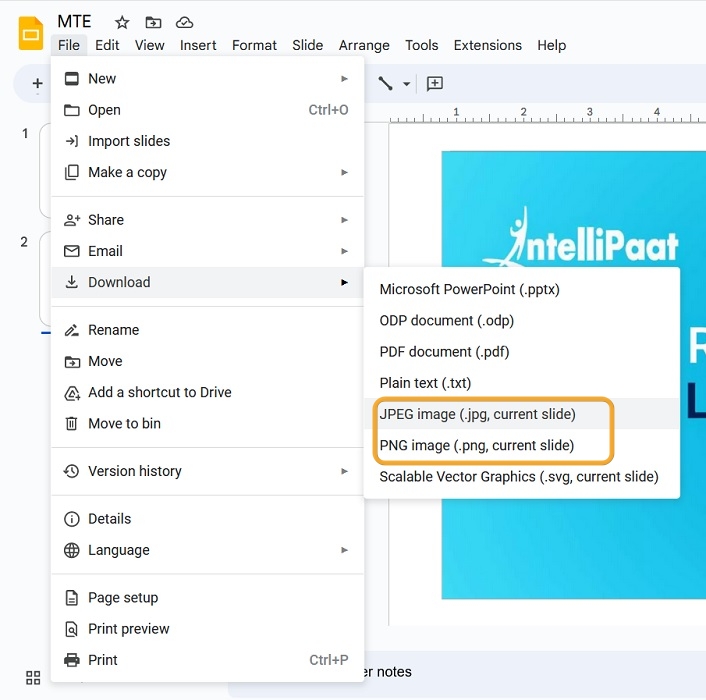The height and width of the screenshot is (700, 706).
Task: Click the new slide plus button
Action: (37, 83)
